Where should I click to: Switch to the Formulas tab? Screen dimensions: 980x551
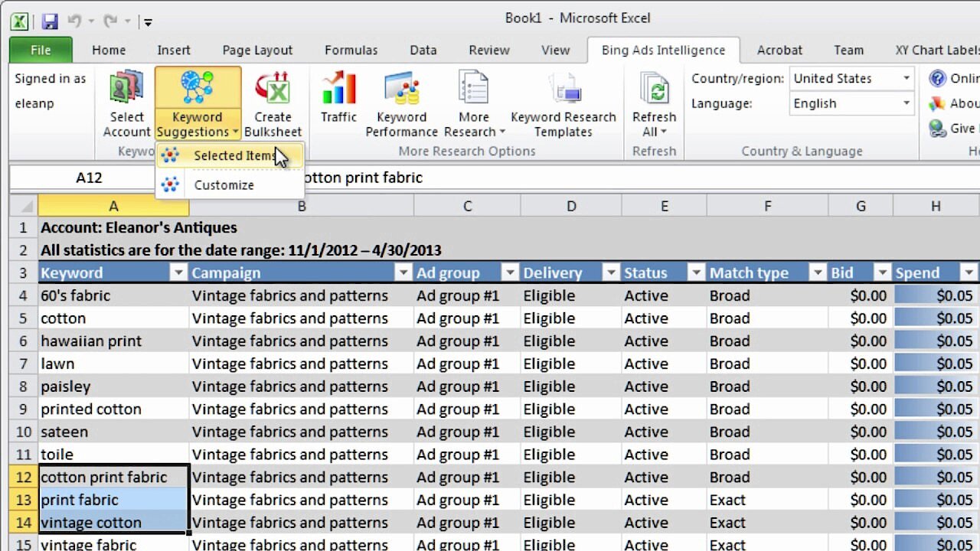coord(351,50)
